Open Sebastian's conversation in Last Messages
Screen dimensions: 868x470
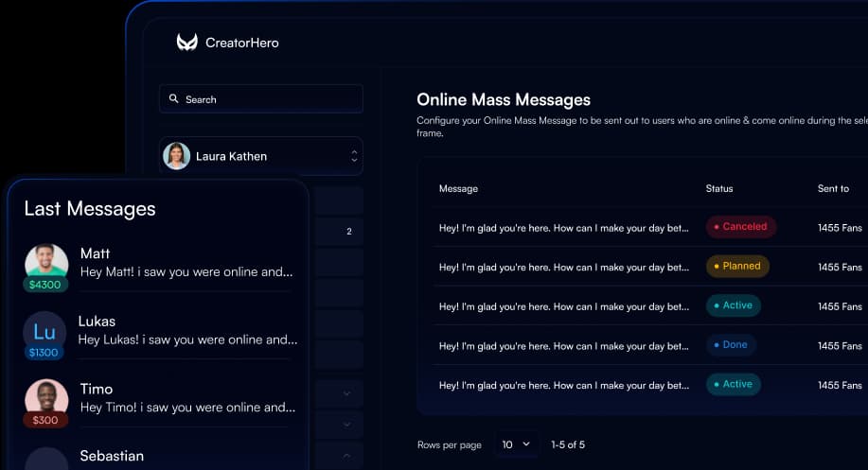coord(112,457)
